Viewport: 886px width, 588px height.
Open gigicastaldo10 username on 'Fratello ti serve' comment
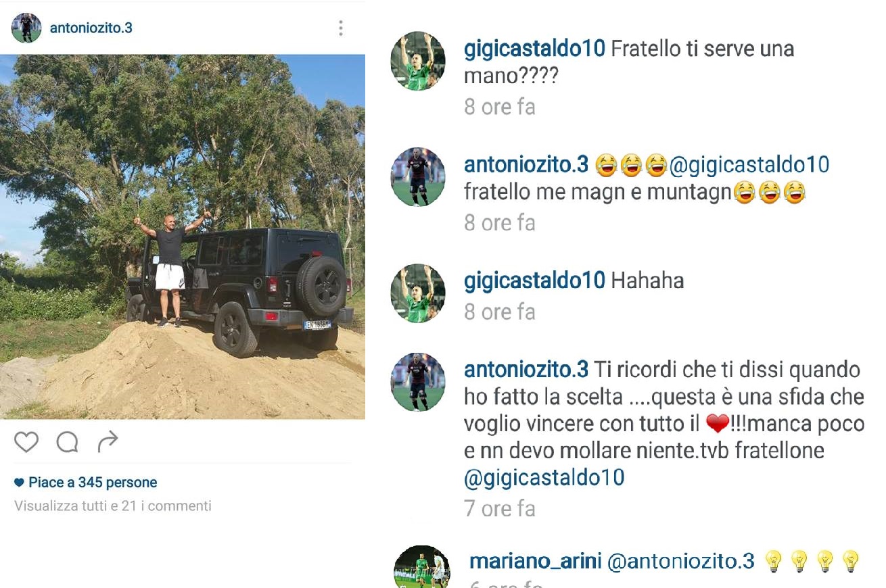coord(534,49)
